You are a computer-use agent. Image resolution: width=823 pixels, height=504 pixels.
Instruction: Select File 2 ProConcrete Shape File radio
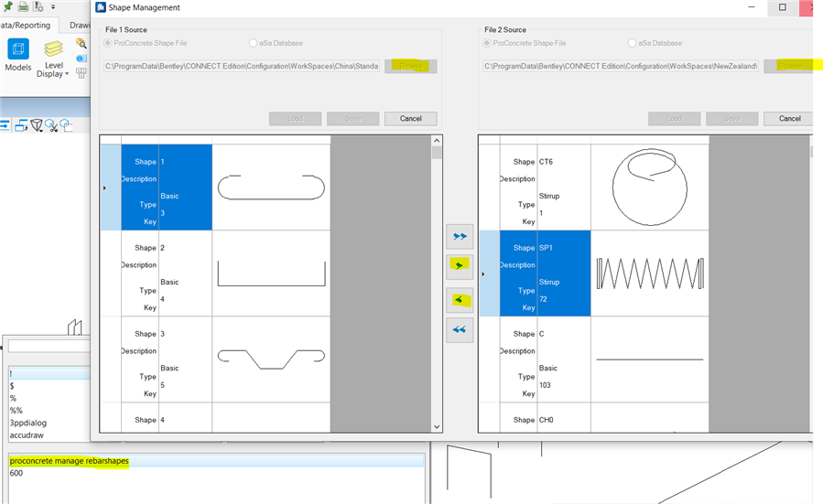click(486, 43)
